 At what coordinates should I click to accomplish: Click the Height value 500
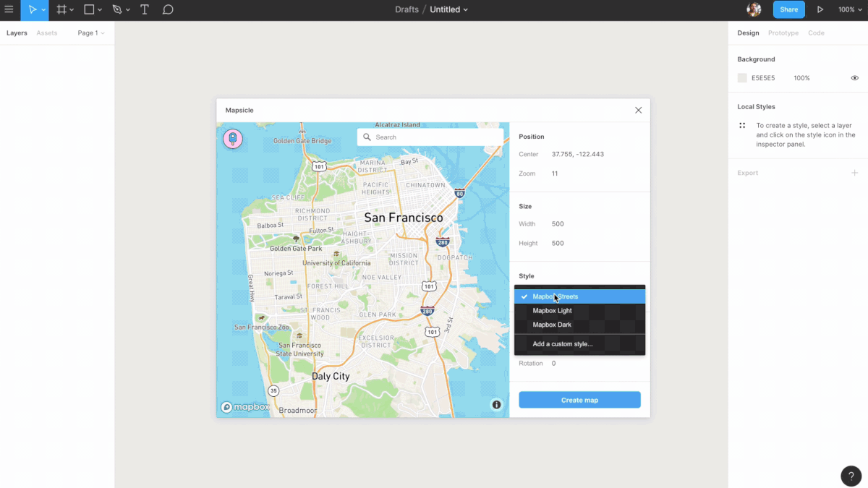click(558, 244)
